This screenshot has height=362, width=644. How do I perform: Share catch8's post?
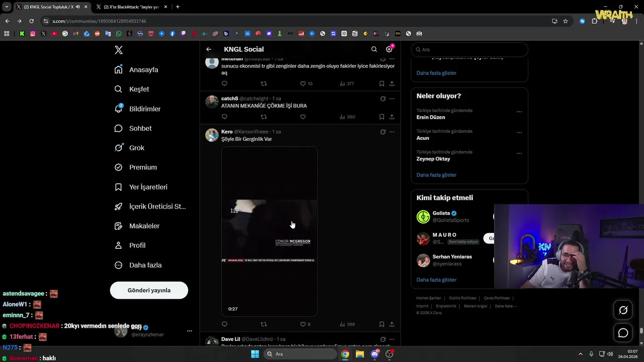[x=392, y=117]
